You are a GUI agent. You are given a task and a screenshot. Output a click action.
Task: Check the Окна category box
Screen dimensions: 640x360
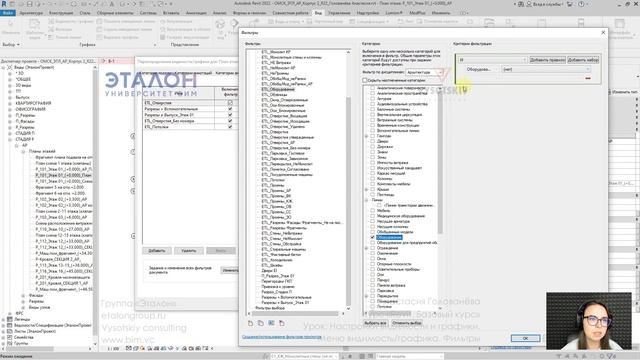372,258
